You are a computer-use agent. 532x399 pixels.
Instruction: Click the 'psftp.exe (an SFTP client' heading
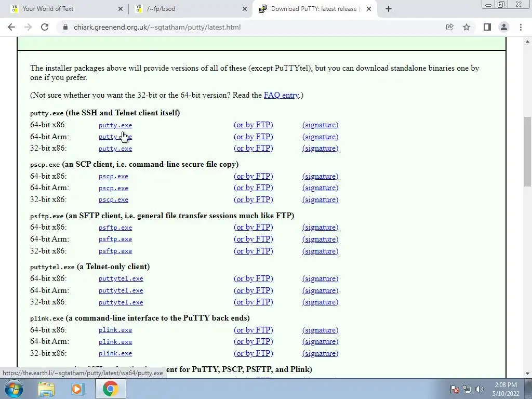coord(162,216)
